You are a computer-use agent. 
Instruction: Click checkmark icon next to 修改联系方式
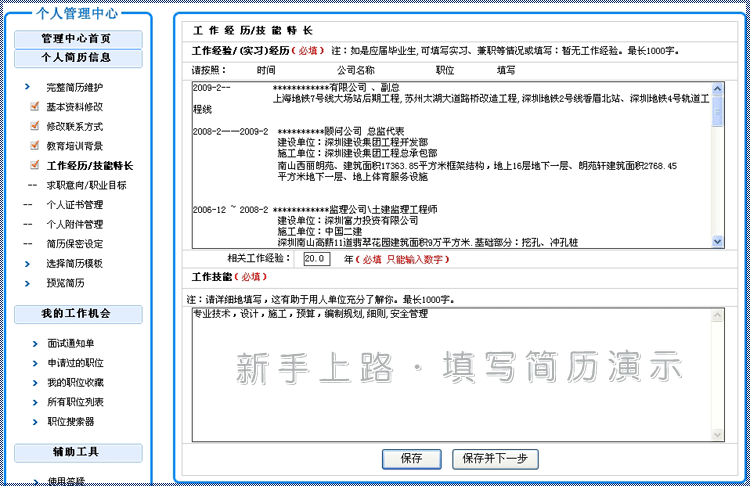pyautogui.click(x=34, y=125)
